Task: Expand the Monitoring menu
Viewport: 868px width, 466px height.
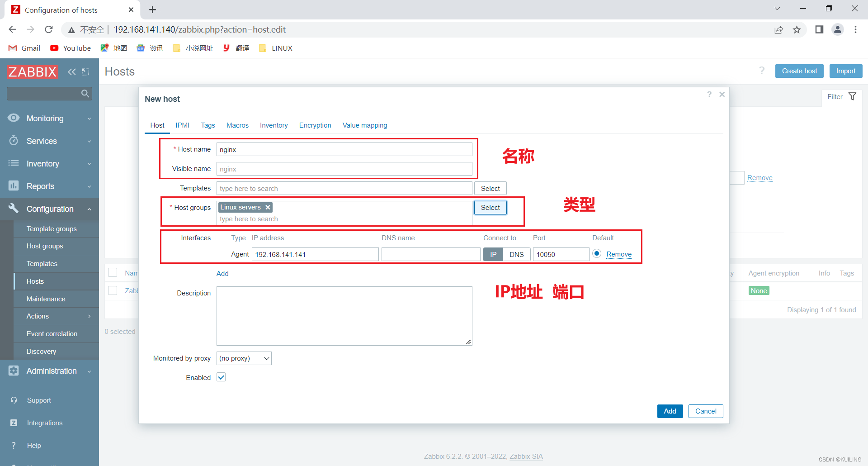Action: coord(89,119)
